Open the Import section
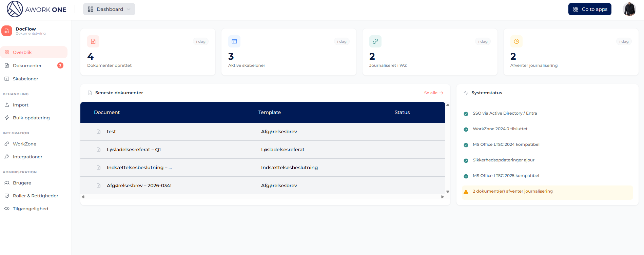 pyautogui.click(x=21, y=105)
